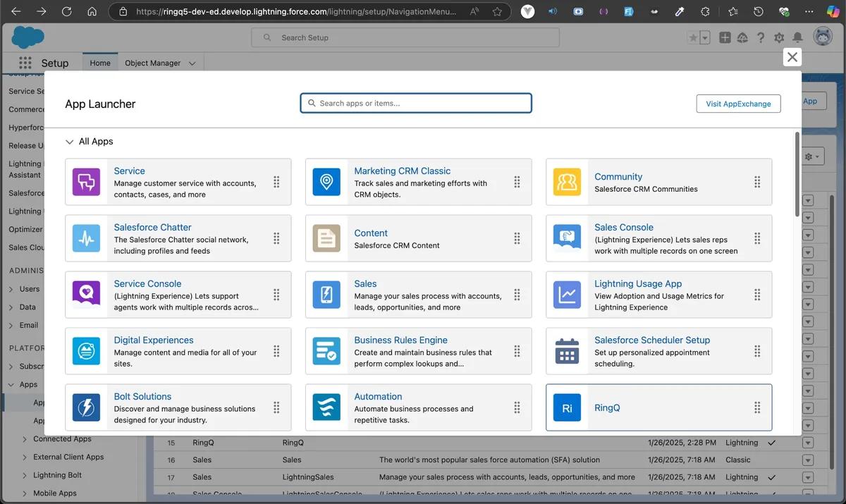
Task: Open the Service Console app icon
Action: tap(87, 295)
